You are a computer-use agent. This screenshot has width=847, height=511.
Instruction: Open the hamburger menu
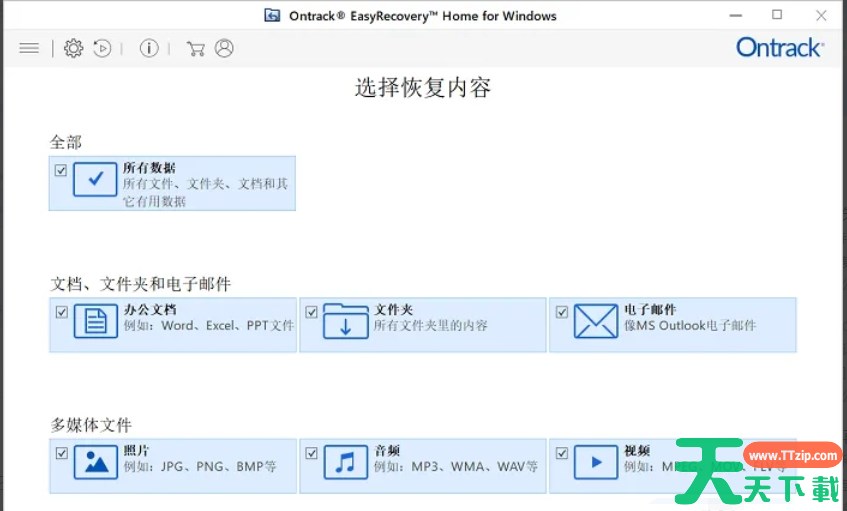point(29,49)
